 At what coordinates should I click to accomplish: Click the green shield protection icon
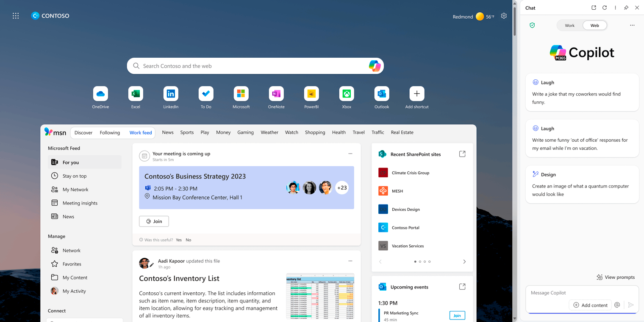point(532,25)
